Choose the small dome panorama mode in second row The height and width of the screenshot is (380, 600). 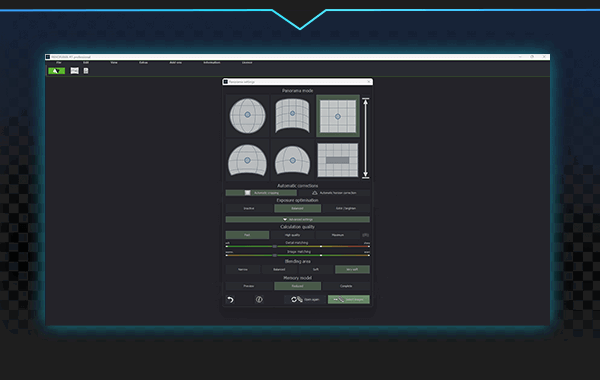[292, 160]
